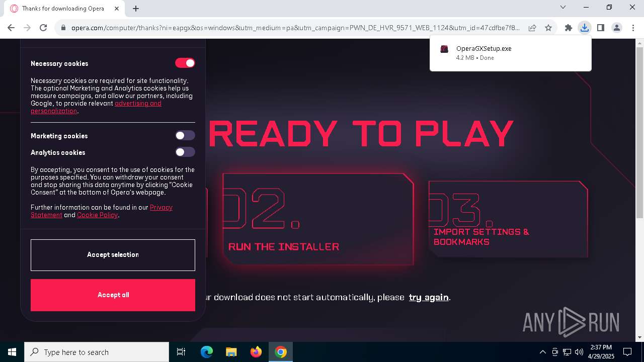Click the Meet Now tray icon
The image size is (644, 362).
pyautogui.click(x=555, y=352)
